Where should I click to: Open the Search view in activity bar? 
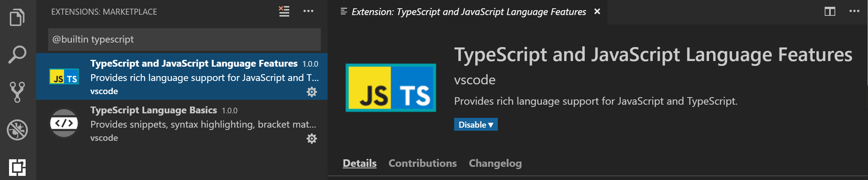point(17,55)
